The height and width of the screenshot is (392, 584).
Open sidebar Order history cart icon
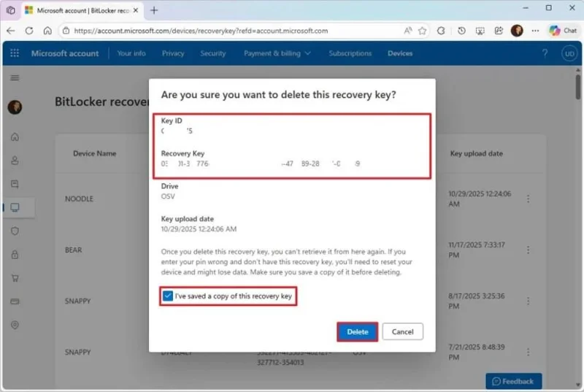pyautogui.click(x=15, y=278)
